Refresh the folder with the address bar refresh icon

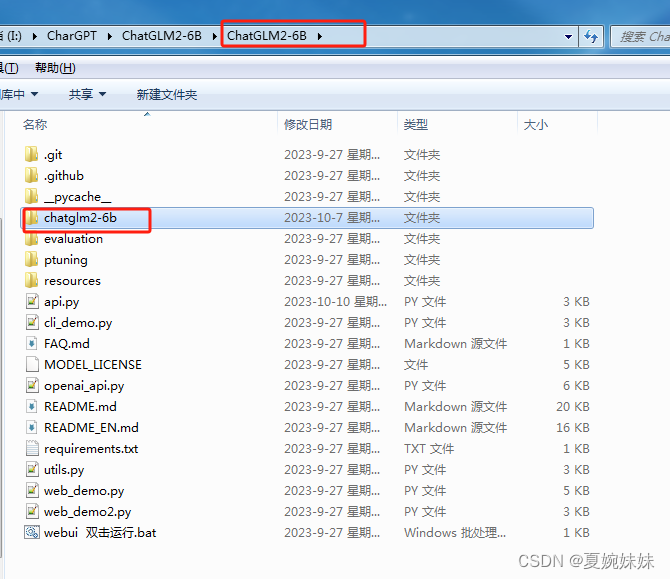click(591, 37)
